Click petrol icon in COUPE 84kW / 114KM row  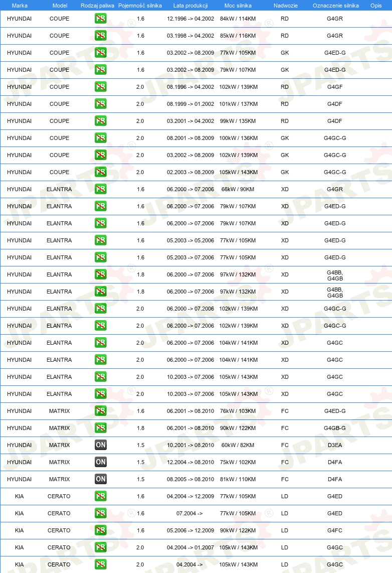coord(100,18)
